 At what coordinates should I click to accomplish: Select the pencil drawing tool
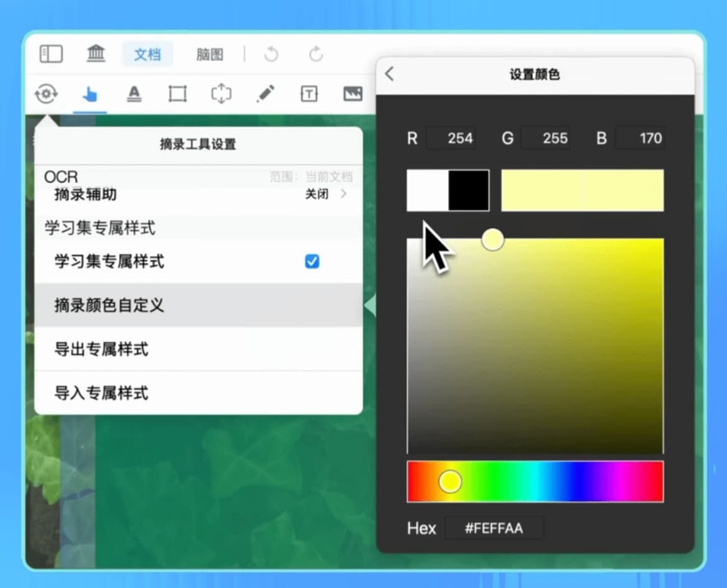click(x=265, y=94)
